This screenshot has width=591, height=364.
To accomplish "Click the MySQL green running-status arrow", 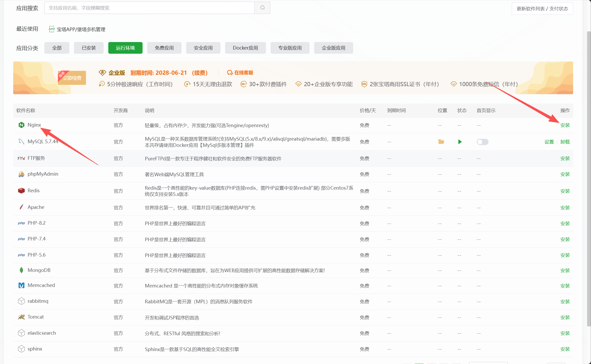I will coord(460,142).
